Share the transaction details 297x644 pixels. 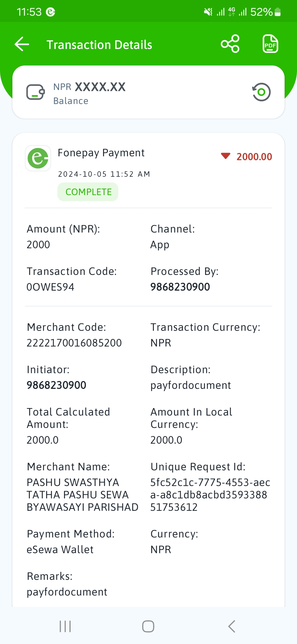[x=230, y=44]
